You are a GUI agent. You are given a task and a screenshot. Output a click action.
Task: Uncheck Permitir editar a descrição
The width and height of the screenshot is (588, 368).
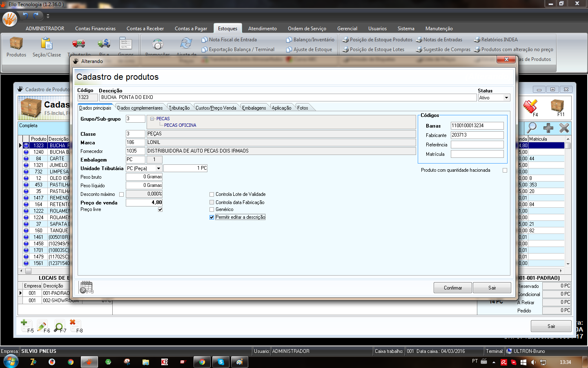coord(212,217)
